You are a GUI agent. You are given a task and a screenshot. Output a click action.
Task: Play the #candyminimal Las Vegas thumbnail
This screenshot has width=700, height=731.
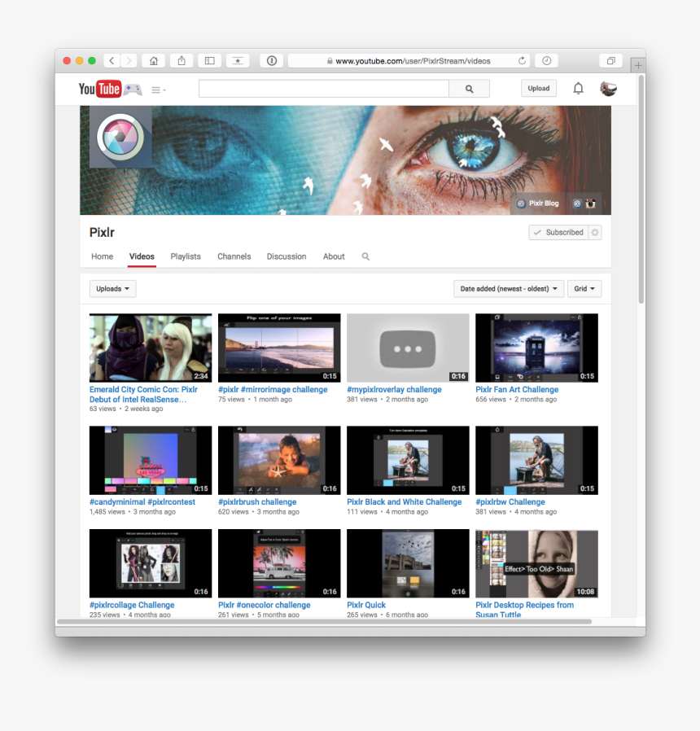click(151, 460)
